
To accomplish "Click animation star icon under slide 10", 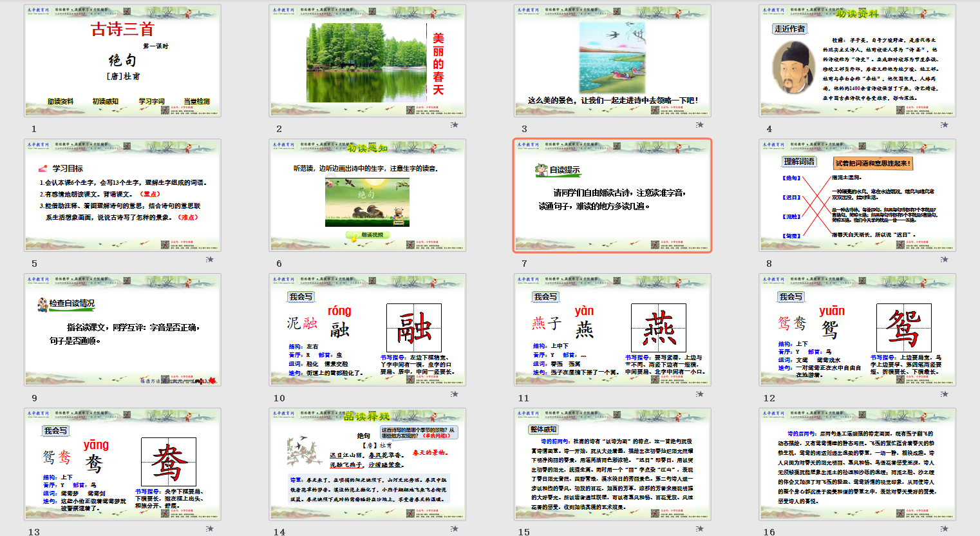I will click(455, 394).
